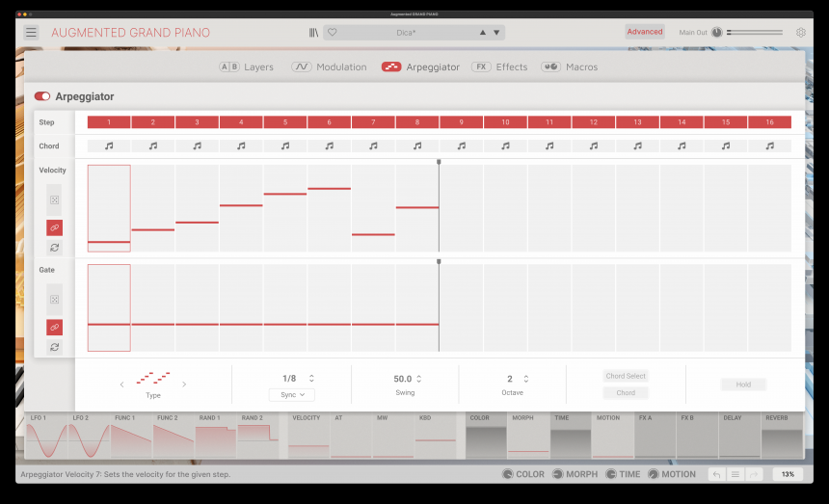Open the hamburger main menu
The width and height of the screenshot is (829, 504).
(31, 32)
